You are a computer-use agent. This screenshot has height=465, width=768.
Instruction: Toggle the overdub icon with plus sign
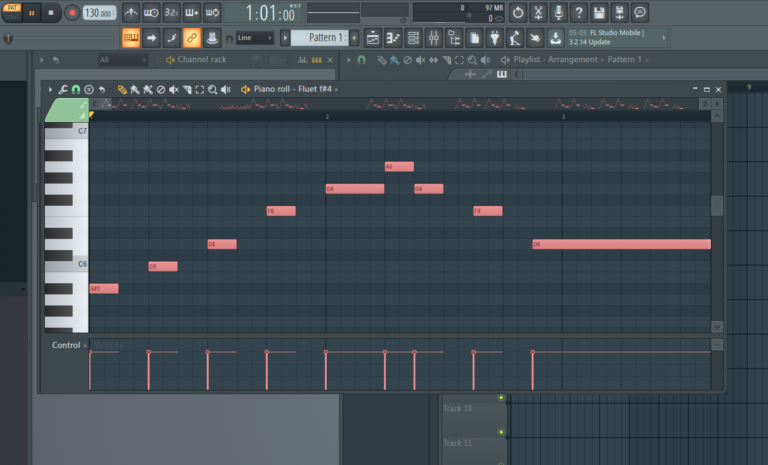(x=192, y=13)
